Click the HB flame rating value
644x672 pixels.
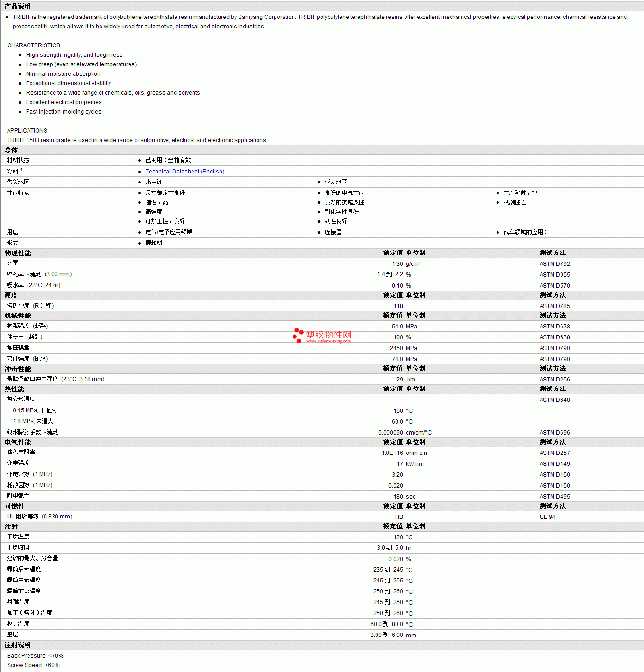(399, 517)
